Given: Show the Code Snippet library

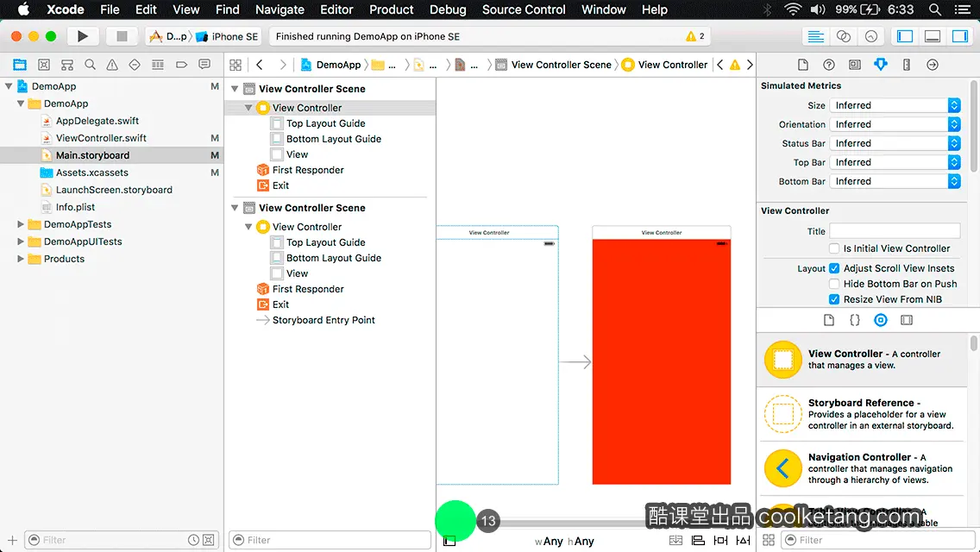Looking at the screenshot, I should (854, 320).
